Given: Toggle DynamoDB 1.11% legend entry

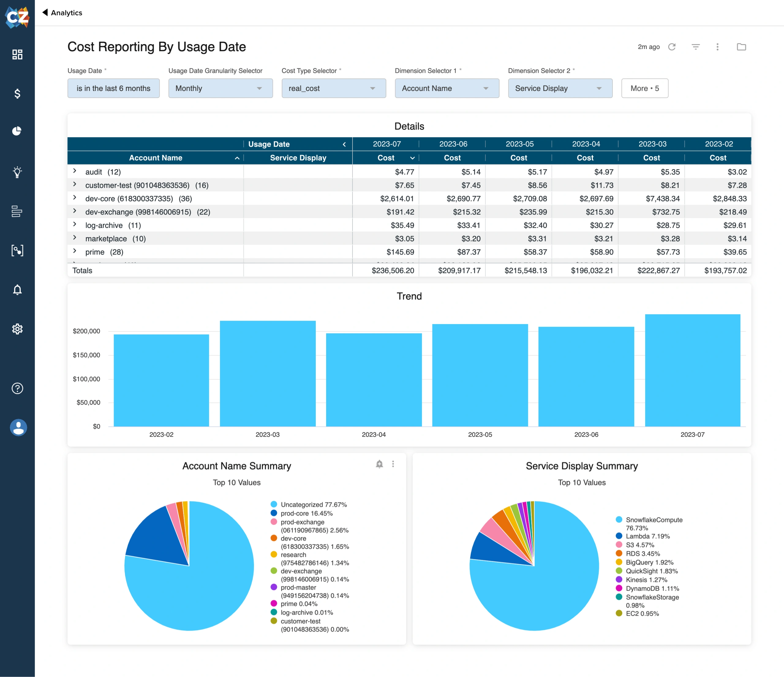Looking at the screenshot, I should pyautogui.click(x=647, y=588).
